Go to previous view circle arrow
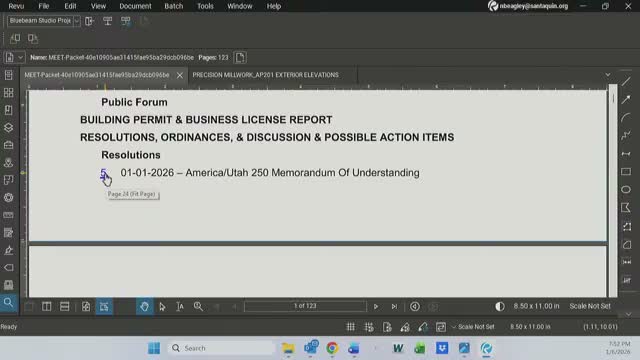The height and width of the screenshot is (360, 640). [415, 307]
